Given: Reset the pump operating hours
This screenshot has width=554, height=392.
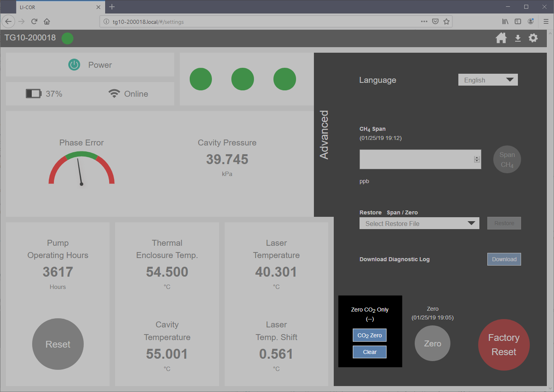Looking at the screenshot, I should 58,344.
